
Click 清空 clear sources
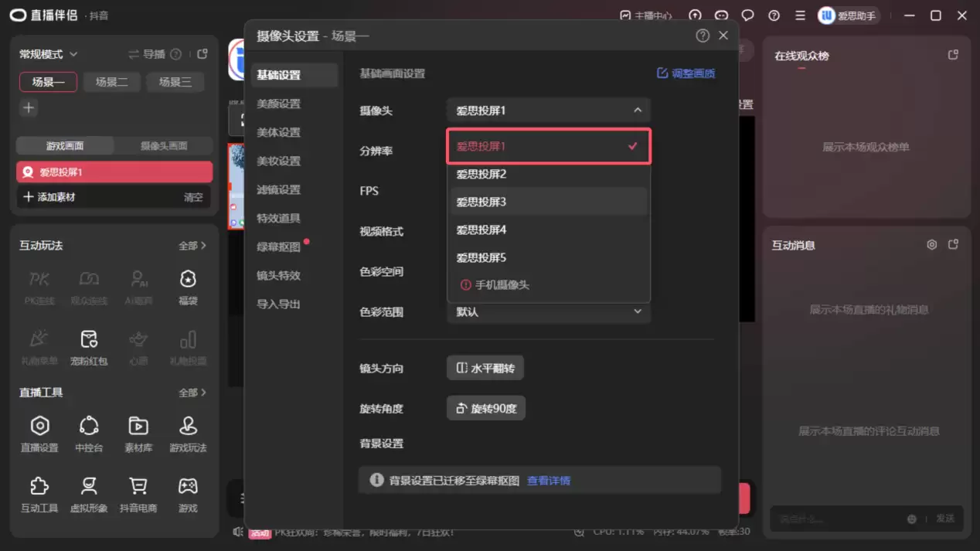[193, 197]
